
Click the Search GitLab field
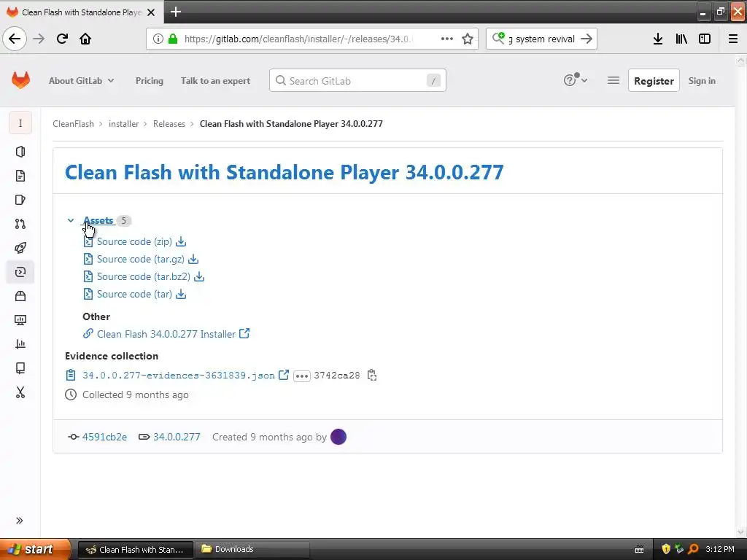click(357, 80)
